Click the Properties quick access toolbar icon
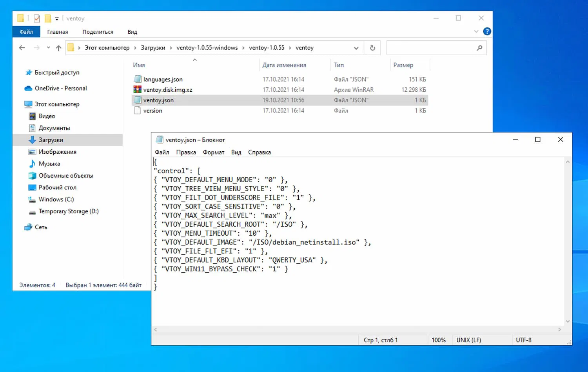The height and width of the screenshot is (372, 588). click(x=37, y=18)
